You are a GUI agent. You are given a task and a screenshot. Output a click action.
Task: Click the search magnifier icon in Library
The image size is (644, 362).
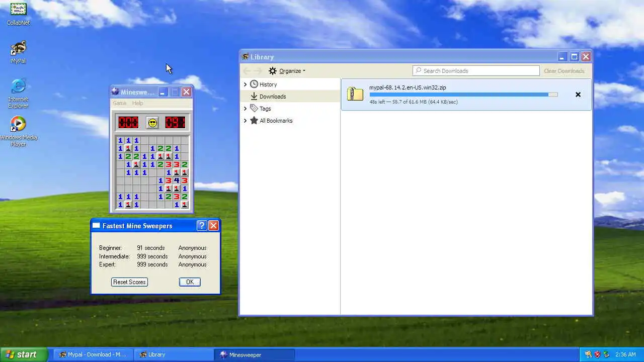(418, 71)
